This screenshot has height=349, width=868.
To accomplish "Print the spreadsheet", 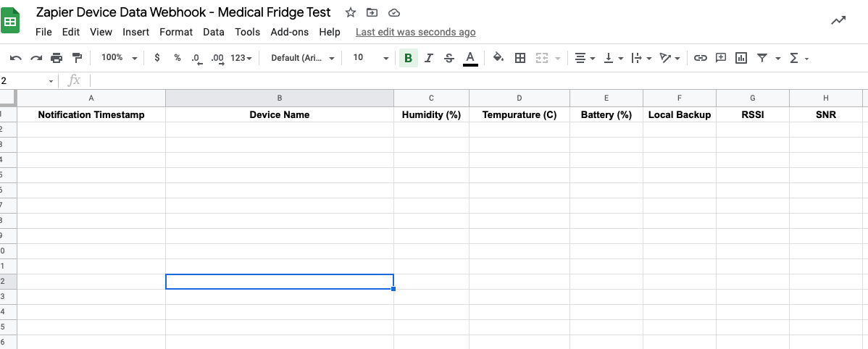I will (57, 57).
